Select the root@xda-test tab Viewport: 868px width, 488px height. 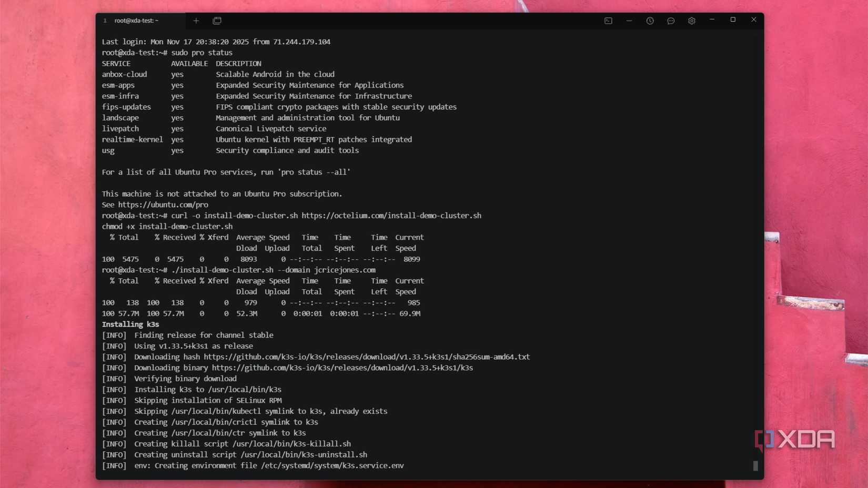[136, 21]
